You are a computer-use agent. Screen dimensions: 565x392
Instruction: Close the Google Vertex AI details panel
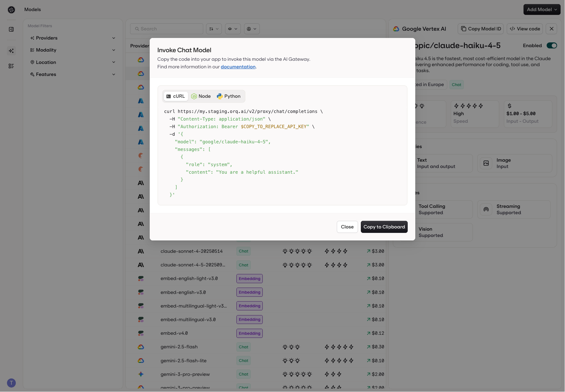[x=551, y=29]
